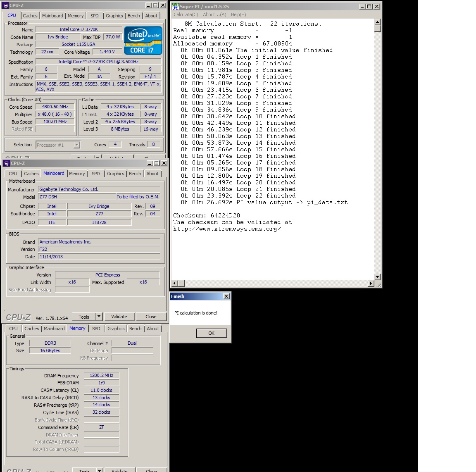Click the CAS# Latency value 11.0 clocks
This screenshot has height=472, width=476.
pos(101,390)
